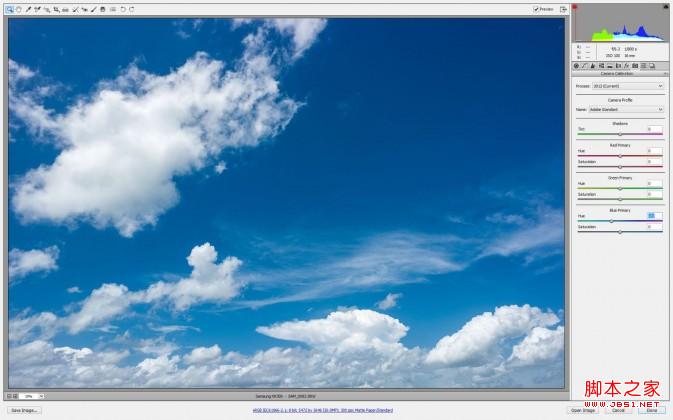The image size is (673, 420).
Task: Select the Color Sampler tool
Action: pos(37,9)
